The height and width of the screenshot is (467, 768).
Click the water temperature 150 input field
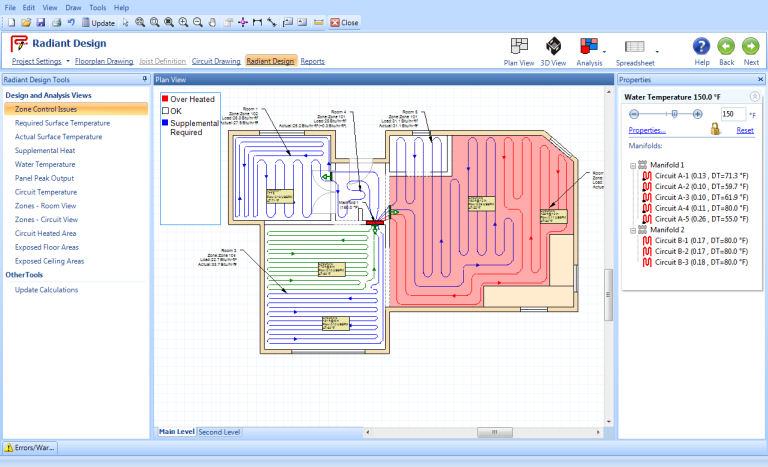pos(733,114)
